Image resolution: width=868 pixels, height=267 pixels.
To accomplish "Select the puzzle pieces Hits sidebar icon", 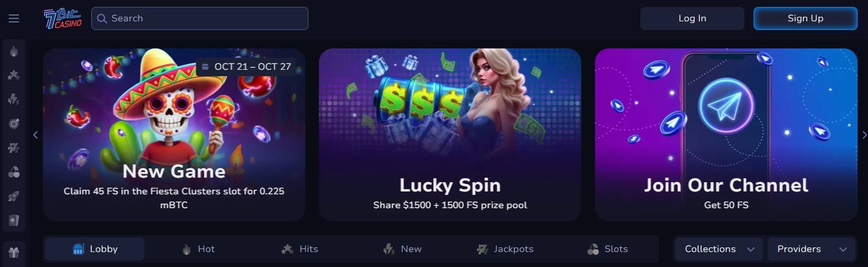I will [x=14, y=75].
